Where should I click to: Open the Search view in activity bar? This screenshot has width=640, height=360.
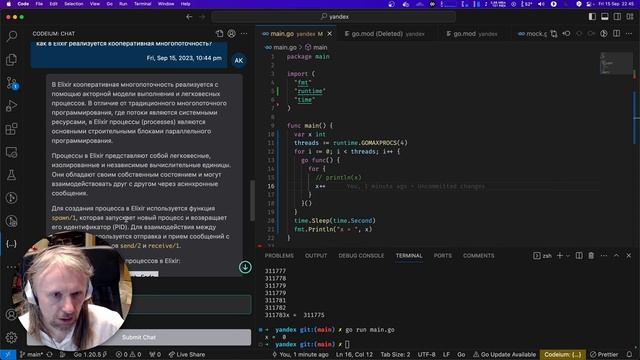11,36
